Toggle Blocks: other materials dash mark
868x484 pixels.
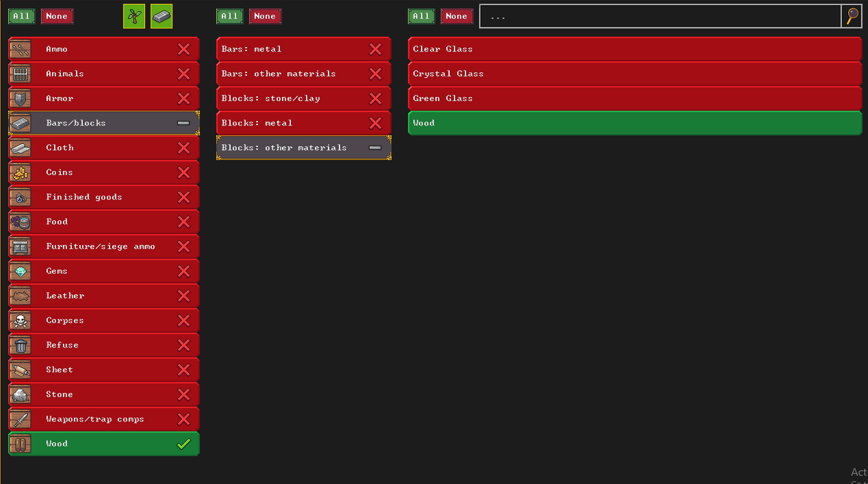pos(375,148)
